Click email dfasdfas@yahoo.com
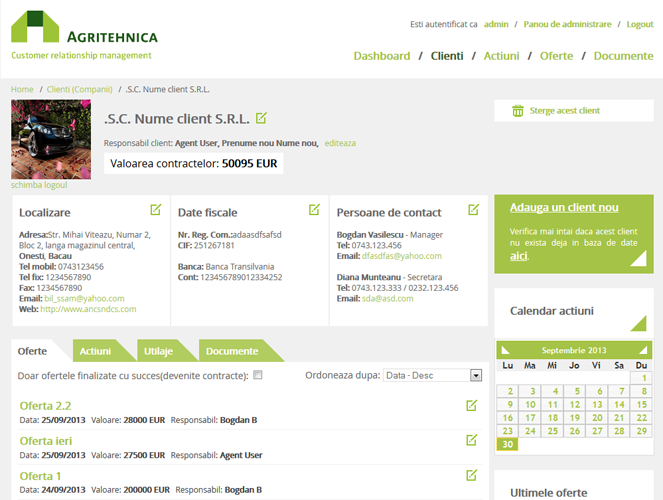This screenshot has height=500, width=663. tap(401, 256)
